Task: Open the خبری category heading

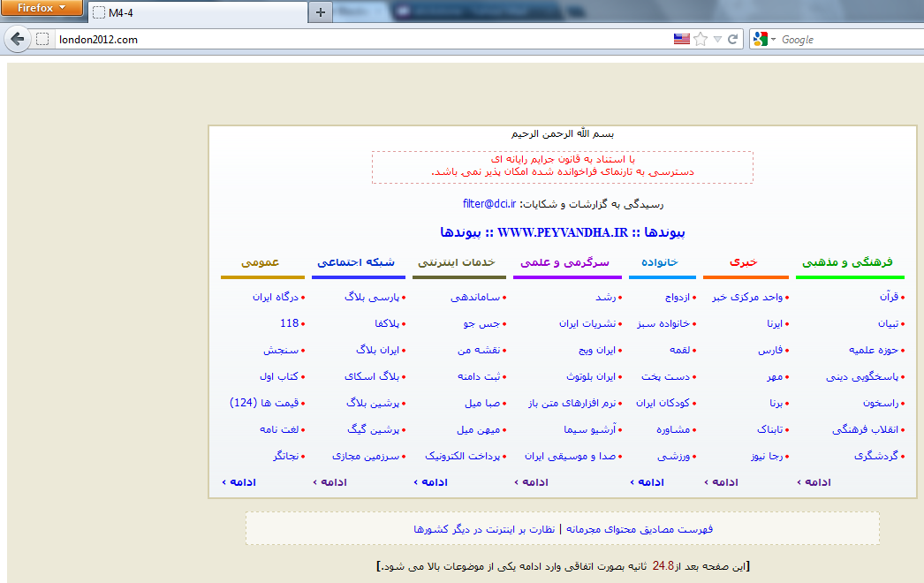Action: pyautogui.click(x=744, y=262)
